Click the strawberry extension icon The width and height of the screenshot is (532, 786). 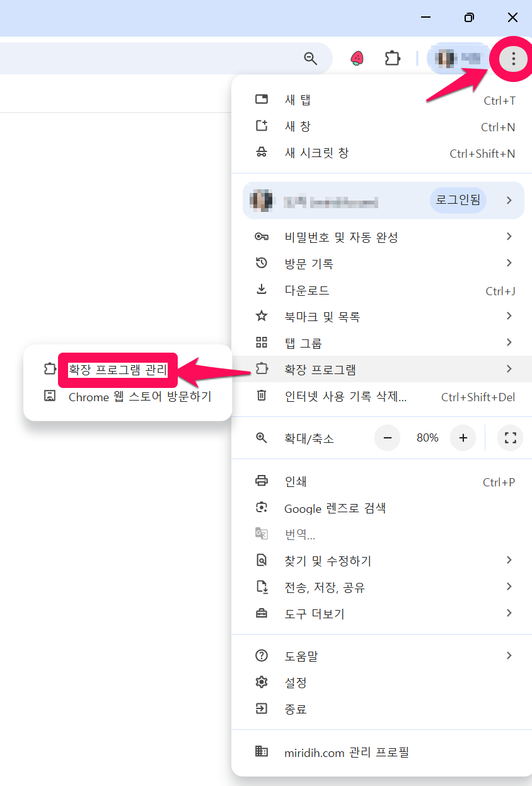point(357,59)
